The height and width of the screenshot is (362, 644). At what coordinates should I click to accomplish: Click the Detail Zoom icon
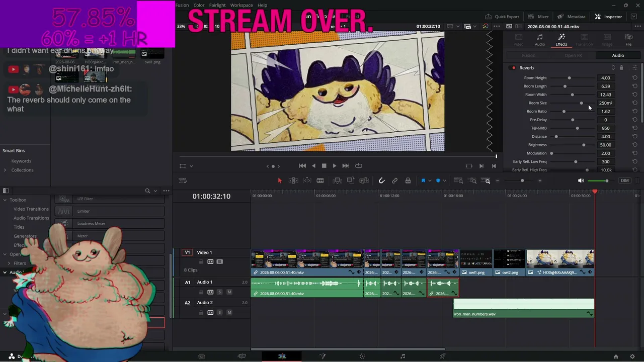[472, 180]
